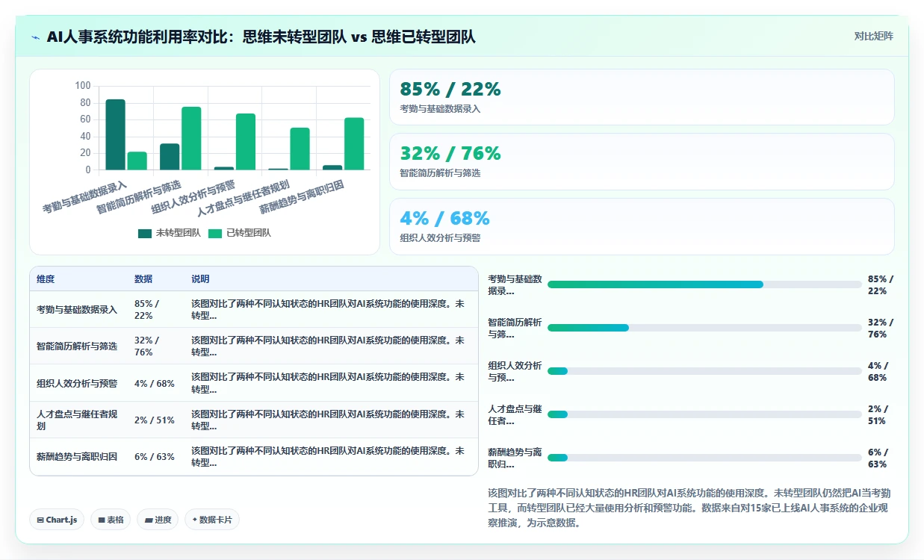Click the 进度 tag
Viewport: 924px width, 560px height.
click(x=158, y=520)
